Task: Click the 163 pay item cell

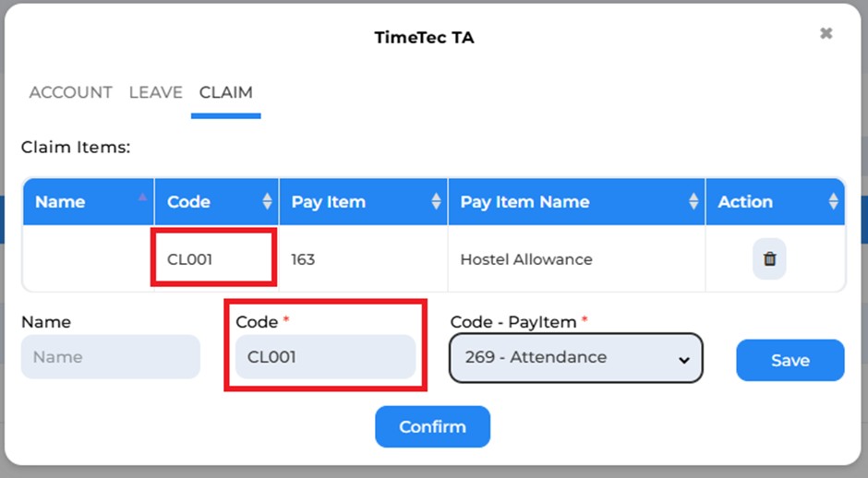Action: (363, 258)
